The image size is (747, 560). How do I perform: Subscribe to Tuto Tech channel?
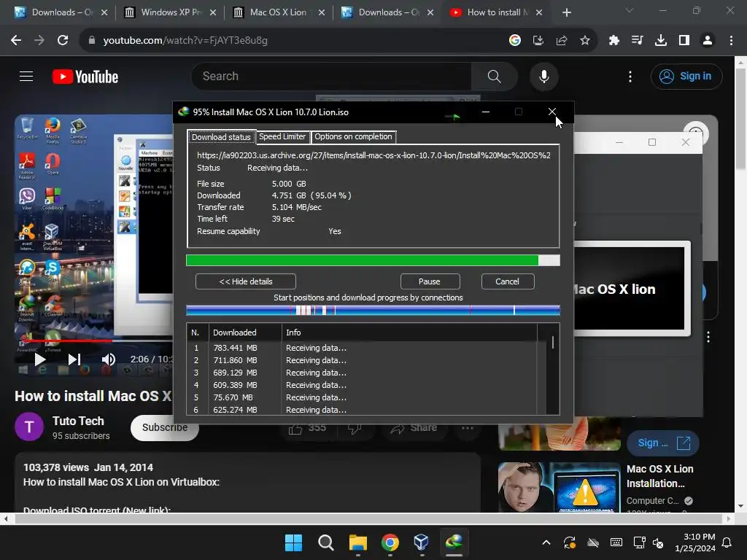164,427
